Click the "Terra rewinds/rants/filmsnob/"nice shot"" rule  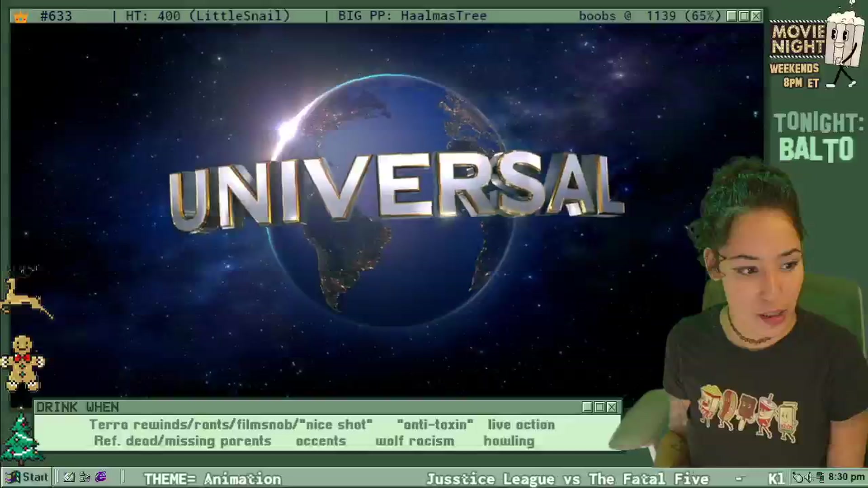tap(231, 425)
